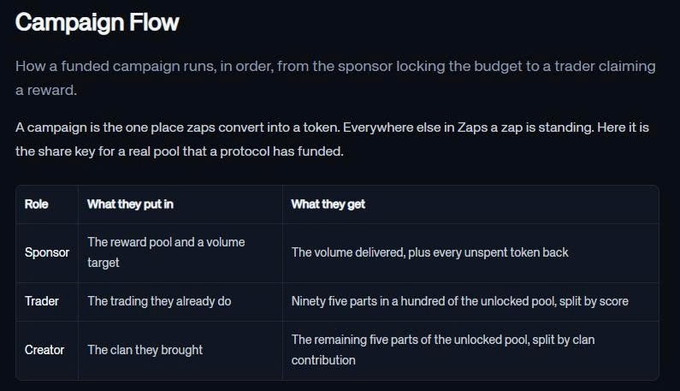Click the word 'target' in the Sponsor row
Screen dimensions: 680x391
tap(103, 263)
